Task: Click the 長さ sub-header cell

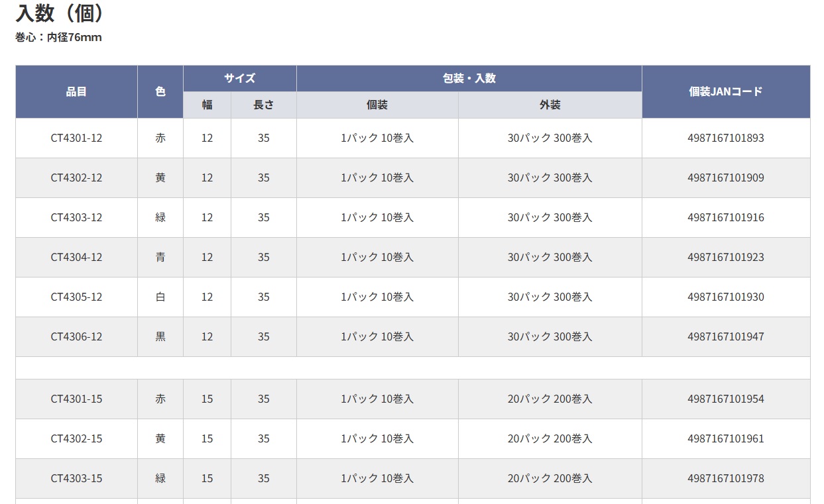Action: pyautogui.click(x=264, y=105)
